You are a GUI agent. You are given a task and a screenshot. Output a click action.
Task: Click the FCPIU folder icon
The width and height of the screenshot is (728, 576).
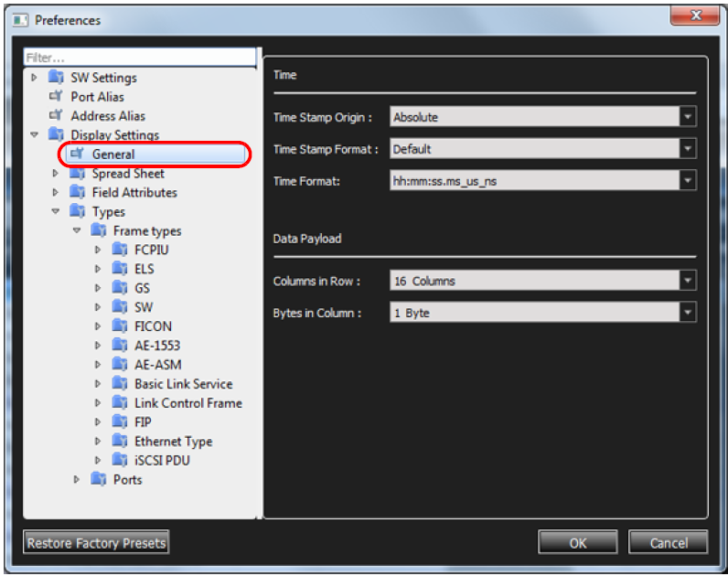click(120, 250)
